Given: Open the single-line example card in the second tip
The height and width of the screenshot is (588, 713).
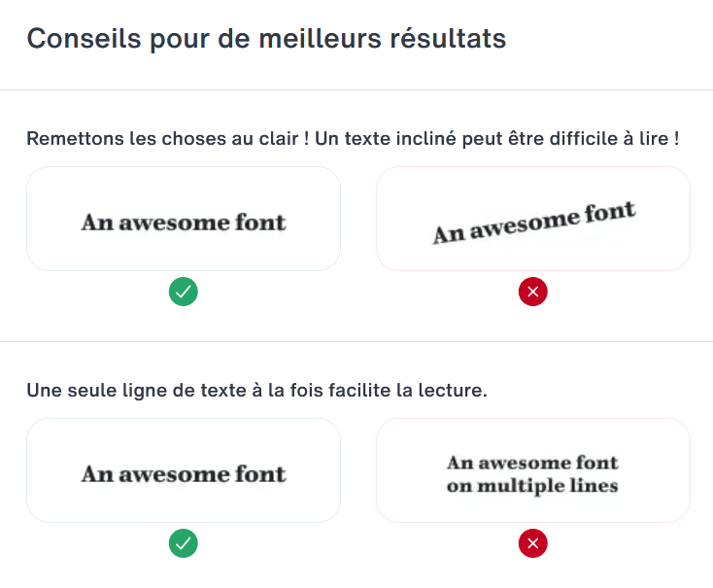Looking at the screenshot, I should click(184, 470).
